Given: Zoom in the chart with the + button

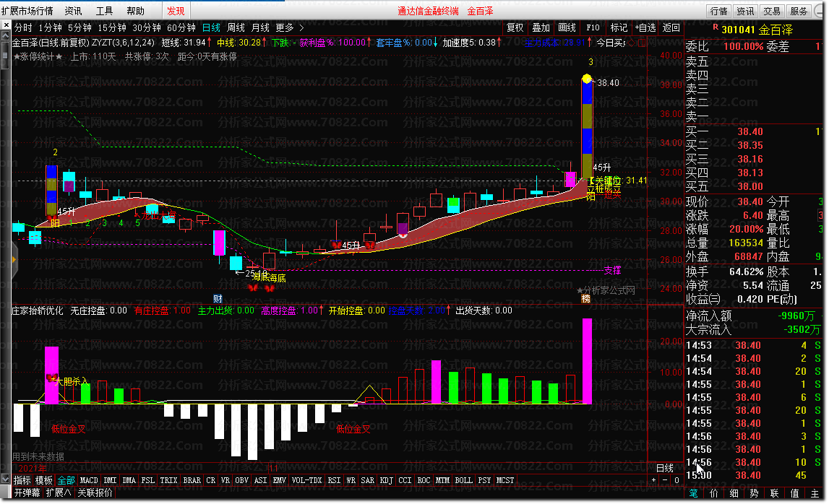Looking at the screenshot, I should [654, 480].
